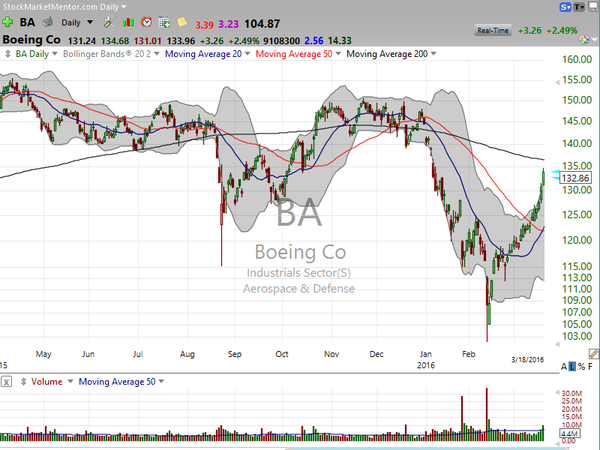Image resolution: width=600 pixels, height=450 pixels.
Task: Open the alarm clock alert icon
Action: (146, 23)
